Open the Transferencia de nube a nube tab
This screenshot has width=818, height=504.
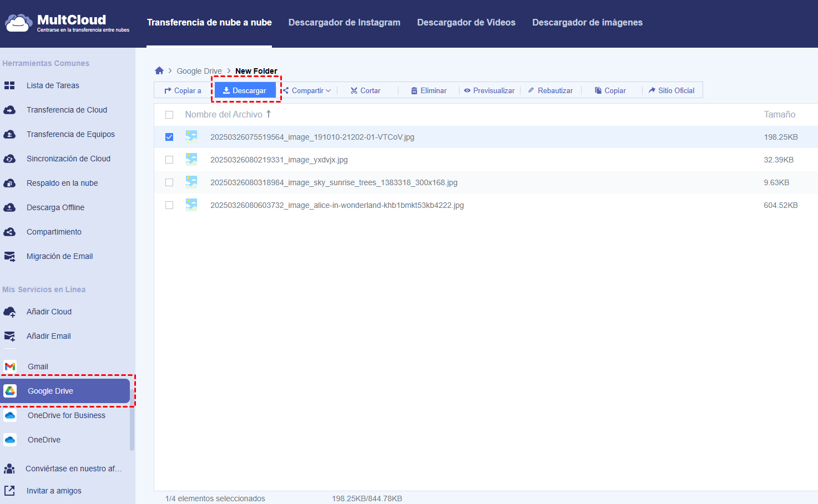tap(209, 23)
